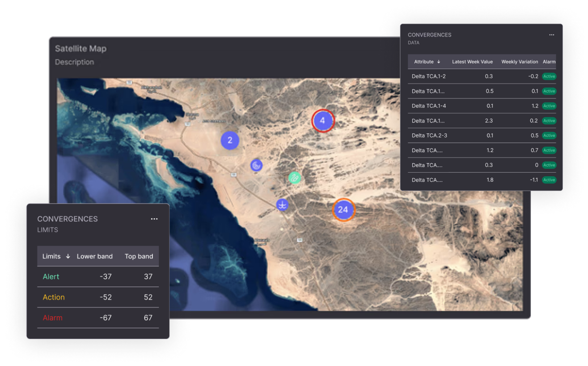Click the Top band column header
Screen dimensions: 588x366
[x=139, y=256]
